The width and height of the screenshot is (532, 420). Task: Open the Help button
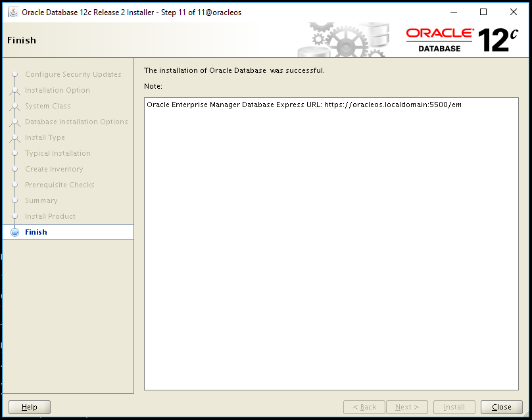(x=30, y=407)
